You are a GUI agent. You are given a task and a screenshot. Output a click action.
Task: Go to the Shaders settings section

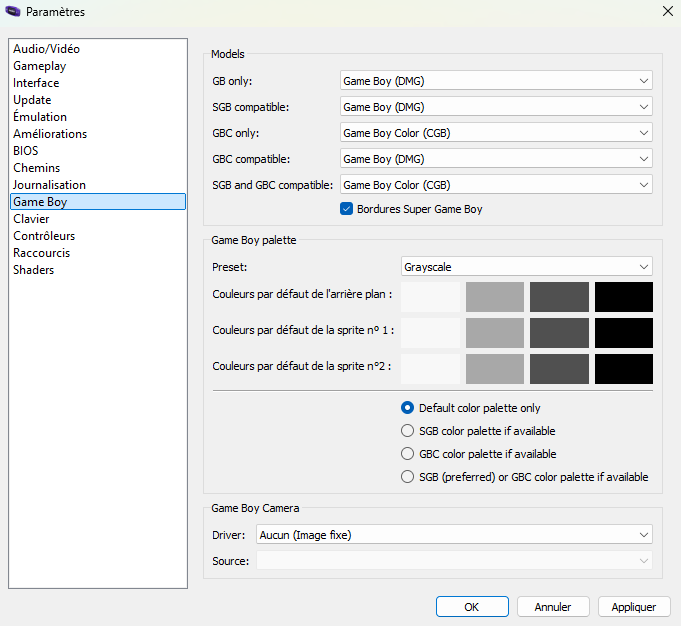(x=34, y=270)
